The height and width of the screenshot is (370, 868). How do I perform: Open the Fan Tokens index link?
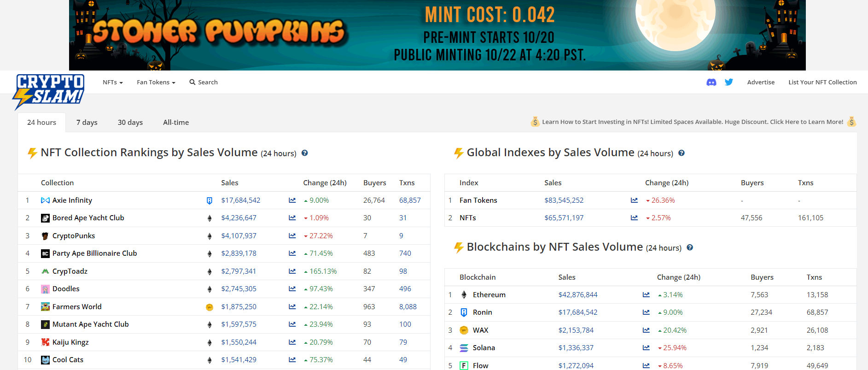(x=478, y=200)
